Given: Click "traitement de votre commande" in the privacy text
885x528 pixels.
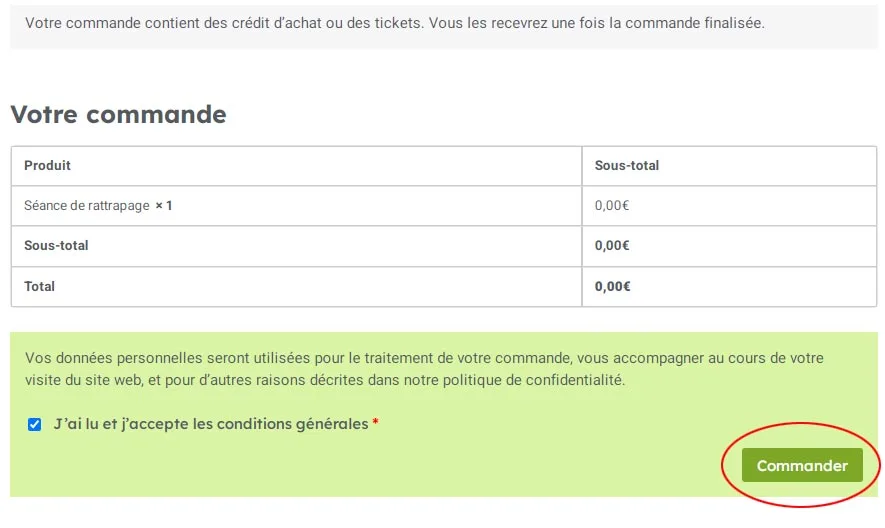Looking at the screenshot, I should tap(468, 358).
